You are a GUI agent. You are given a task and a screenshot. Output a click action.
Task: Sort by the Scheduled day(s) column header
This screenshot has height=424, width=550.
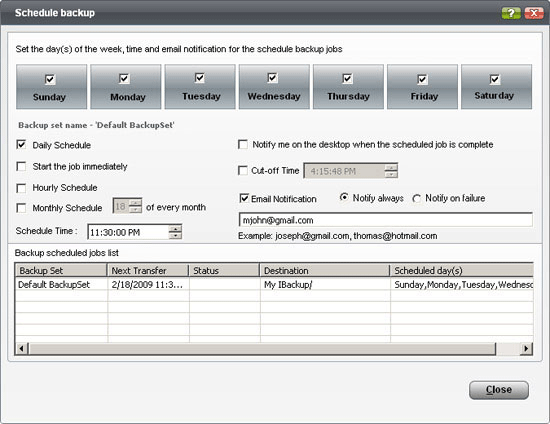click(462, 270)
